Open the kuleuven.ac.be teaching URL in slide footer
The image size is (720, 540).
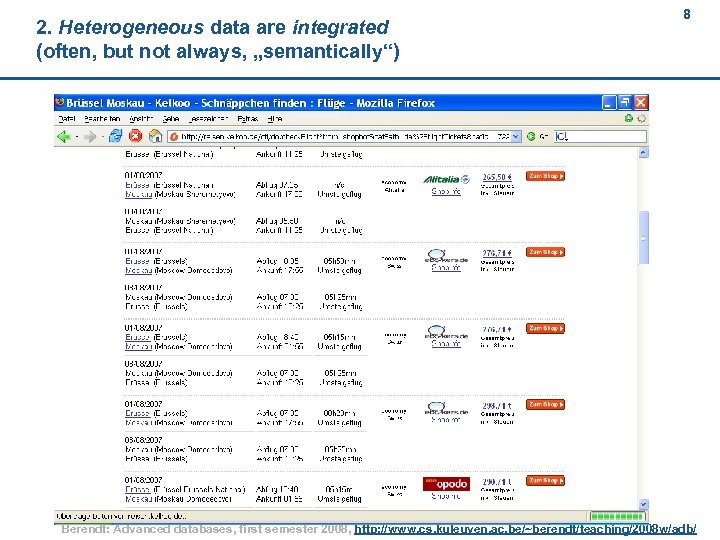[525, 529]
